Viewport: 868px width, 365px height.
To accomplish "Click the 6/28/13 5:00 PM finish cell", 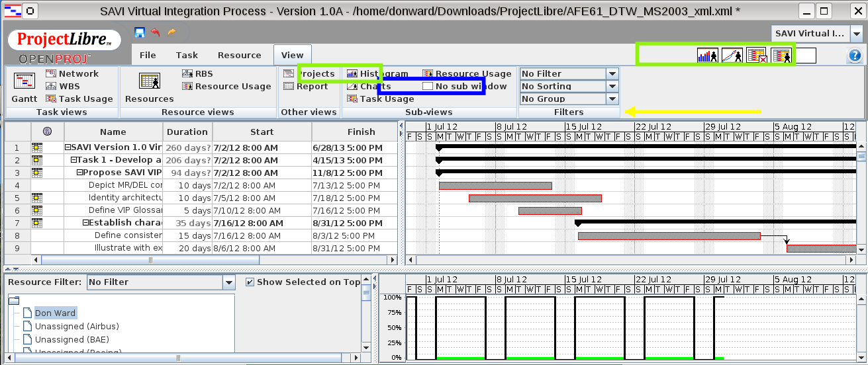I will [x=356, y=147].
